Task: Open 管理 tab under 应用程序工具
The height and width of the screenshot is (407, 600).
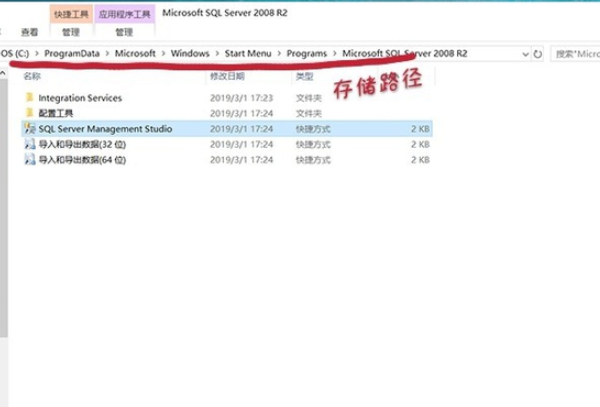Action: [x=124, y=32]
